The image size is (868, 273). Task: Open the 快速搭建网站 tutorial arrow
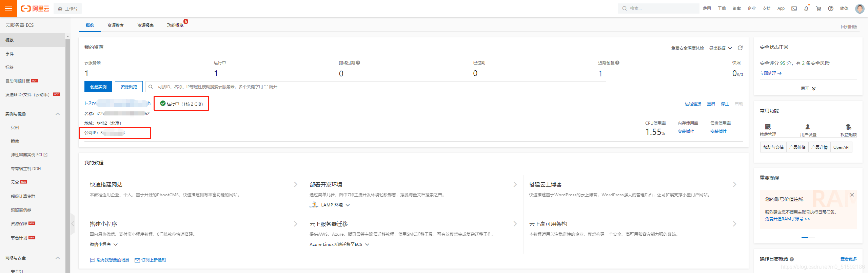(x=296, y=184)
